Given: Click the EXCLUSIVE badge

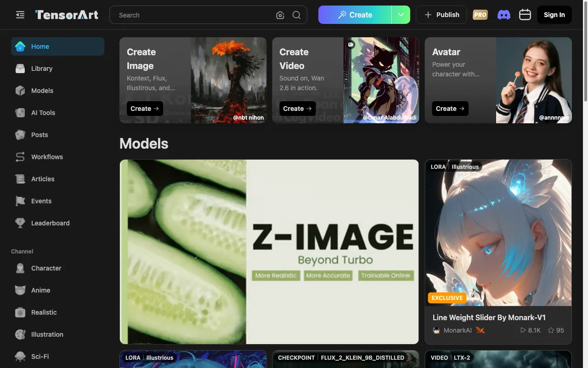Looking at the screenshot, I should click(447, 298).
